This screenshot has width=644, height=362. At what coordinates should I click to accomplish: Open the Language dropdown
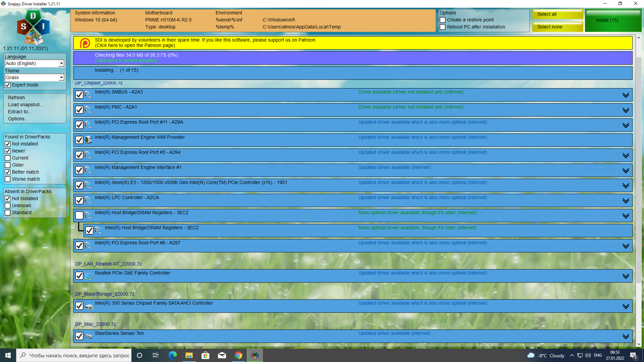pyautogui.click(x=61, y=64)
